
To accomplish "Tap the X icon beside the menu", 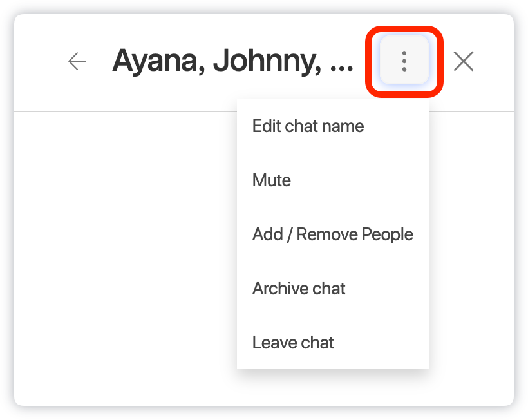I will tap(464, 62).
